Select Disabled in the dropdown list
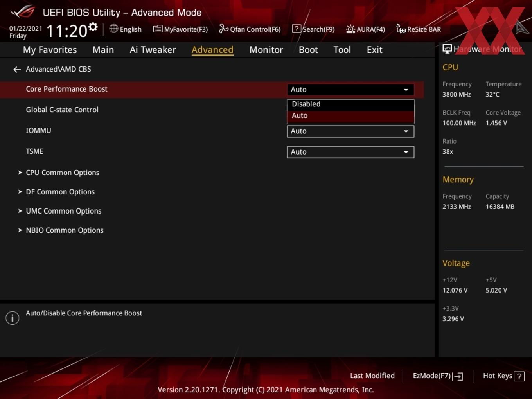This screenshot has width=532, height=399. [x=350, y=104]
